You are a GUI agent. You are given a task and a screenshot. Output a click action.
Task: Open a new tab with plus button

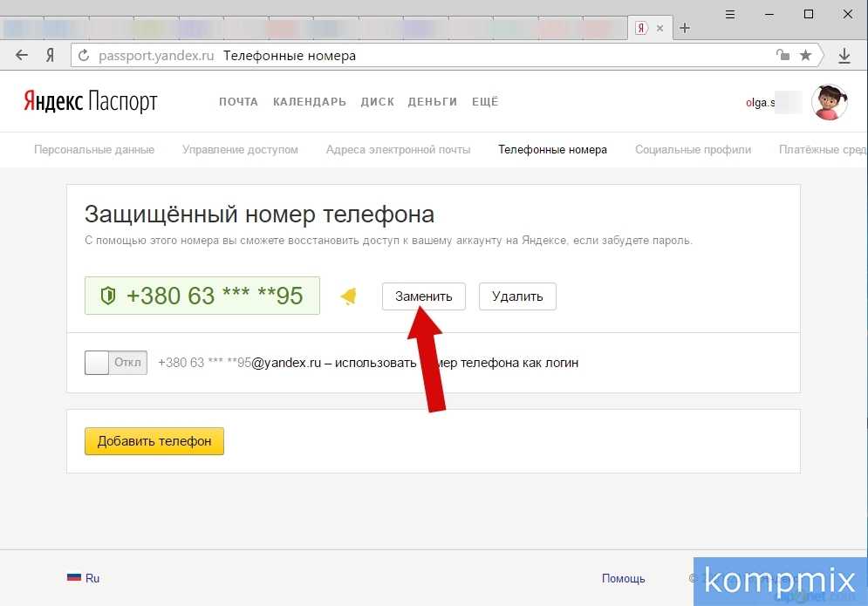tap(685, 28)
